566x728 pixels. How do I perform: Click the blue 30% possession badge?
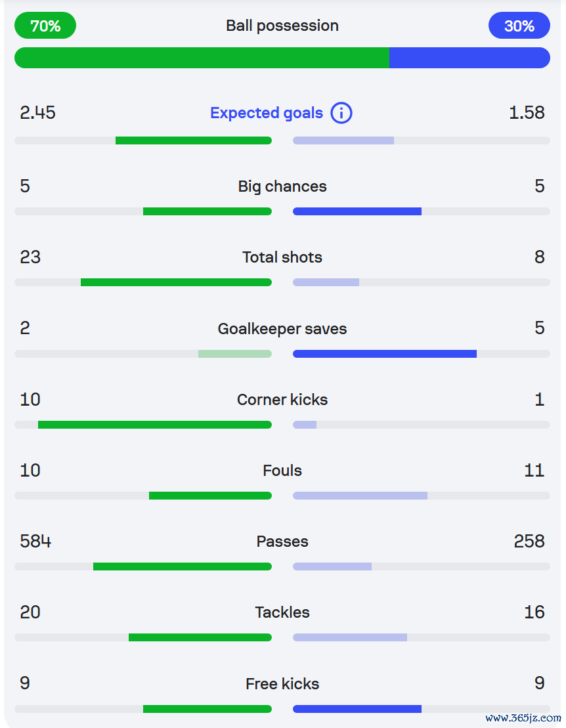pos(519,26)
